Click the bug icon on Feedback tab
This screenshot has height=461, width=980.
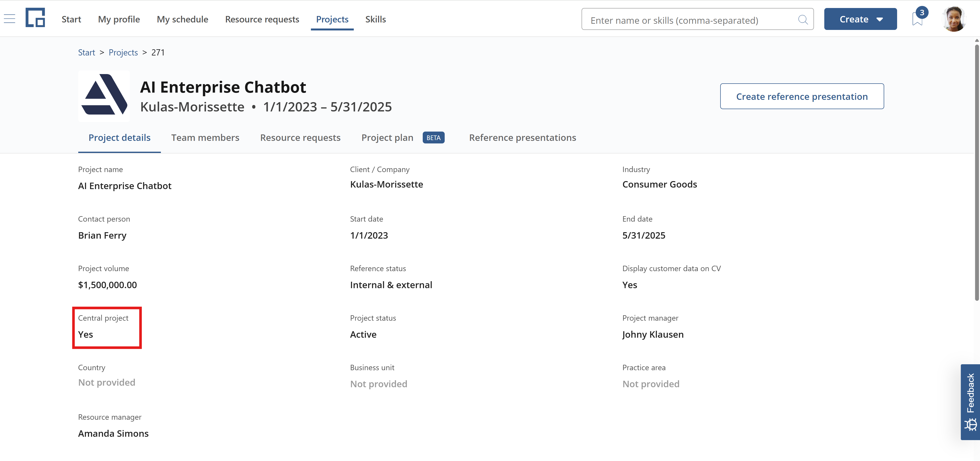point(970,425)
